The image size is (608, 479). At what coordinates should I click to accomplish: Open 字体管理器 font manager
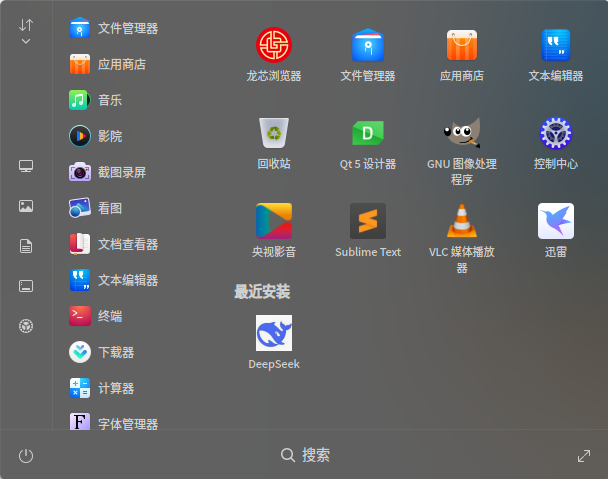pos(114,423)
